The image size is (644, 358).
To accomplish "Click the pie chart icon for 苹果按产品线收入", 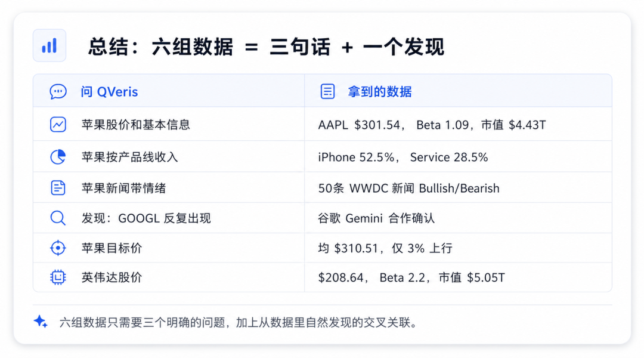I will point(58,156).
